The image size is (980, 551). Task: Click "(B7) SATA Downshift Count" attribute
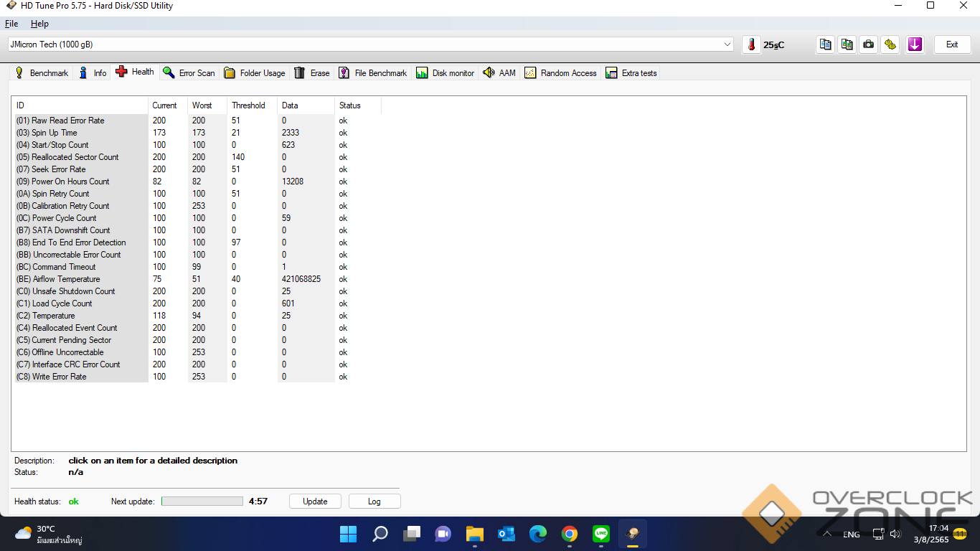197,230
